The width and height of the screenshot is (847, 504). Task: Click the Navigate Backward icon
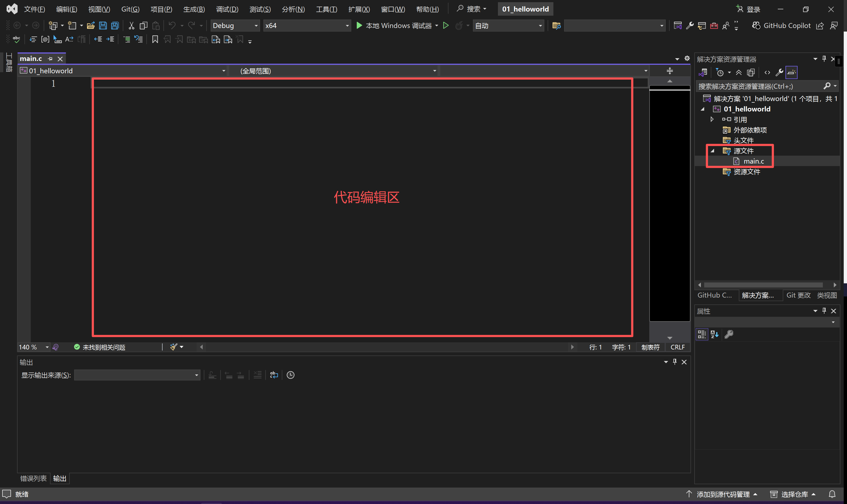17,26
